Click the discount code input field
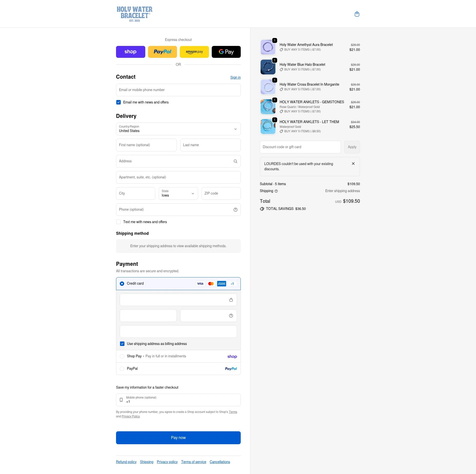Screen dimensions: 476x474 [x=300, y=147]
